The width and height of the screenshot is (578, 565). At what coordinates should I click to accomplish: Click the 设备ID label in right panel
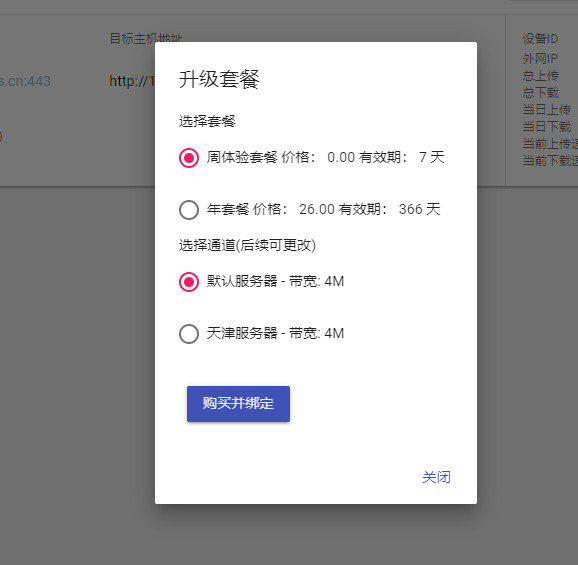click(x=540, y=39)
